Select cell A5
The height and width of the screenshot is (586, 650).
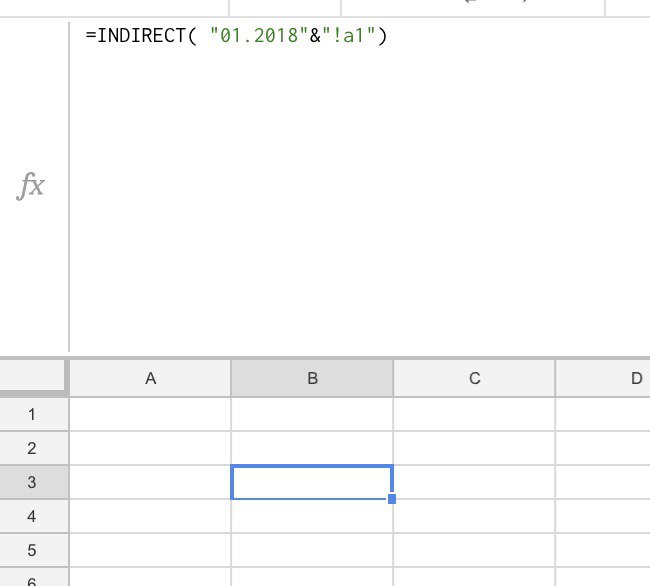click(x=150, y=550)
